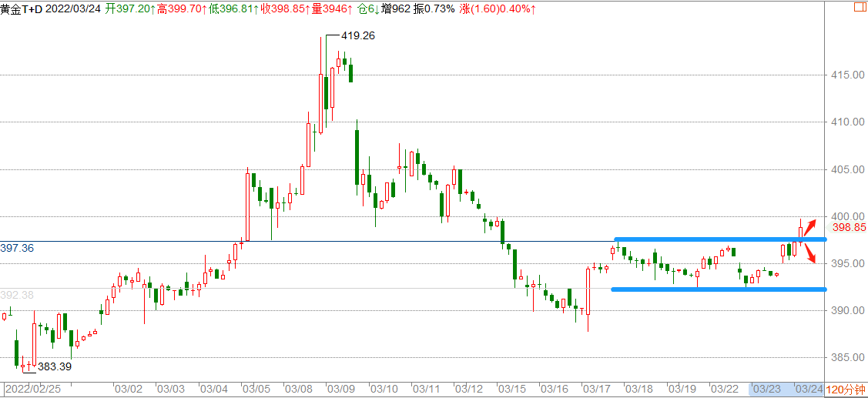This screenshot has width=868, height=398.
Task: Click the change value 涨(1.60)0.40%
Action: click(497, 8)
